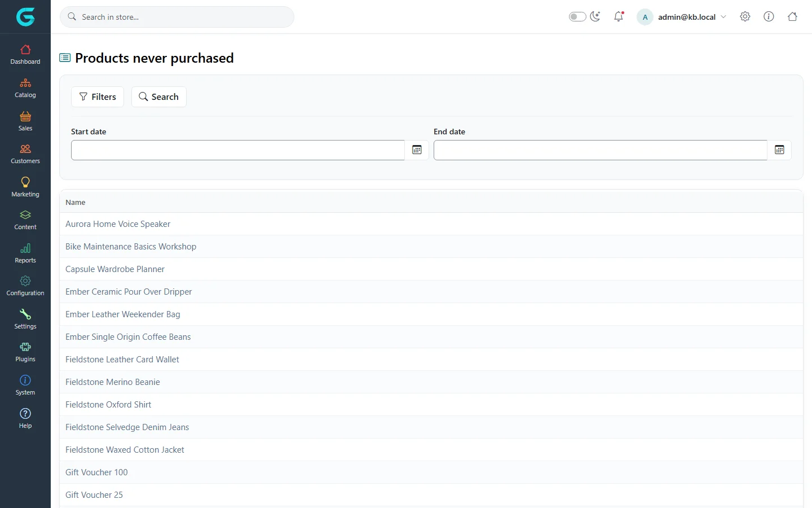The width and height of the screenshot is (812, 508).
Task: Focus the End date field
Action: pos(601,150)
